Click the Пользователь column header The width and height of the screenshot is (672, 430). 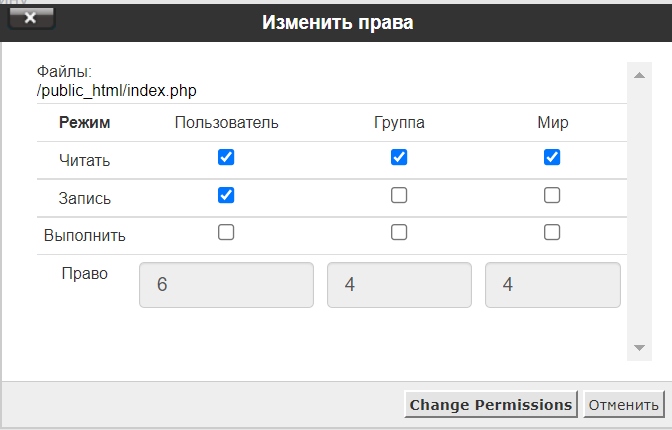tap(226, 123)
